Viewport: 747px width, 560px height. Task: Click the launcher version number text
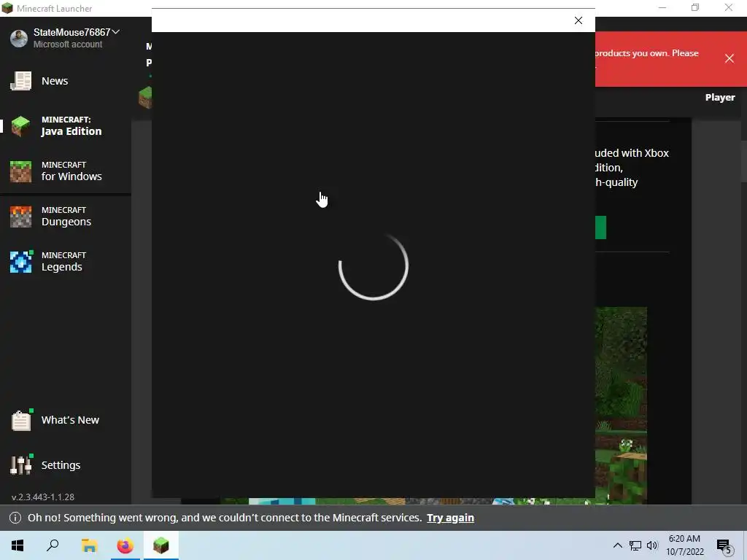pos(43,497)
